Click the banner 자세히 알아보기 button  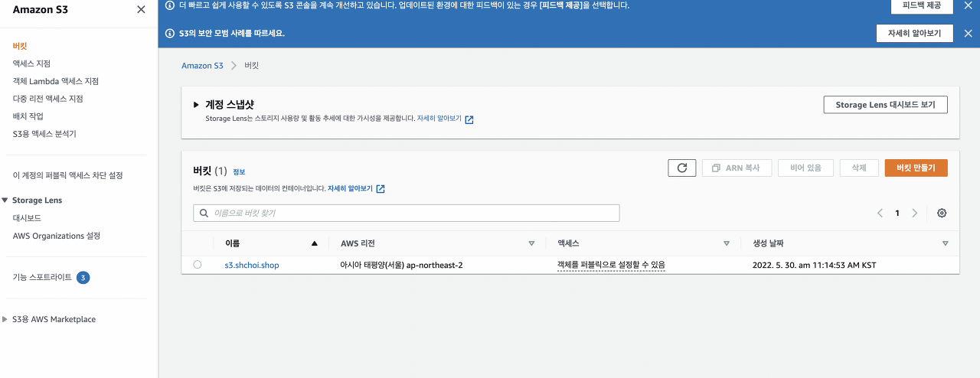click(914, 33)
